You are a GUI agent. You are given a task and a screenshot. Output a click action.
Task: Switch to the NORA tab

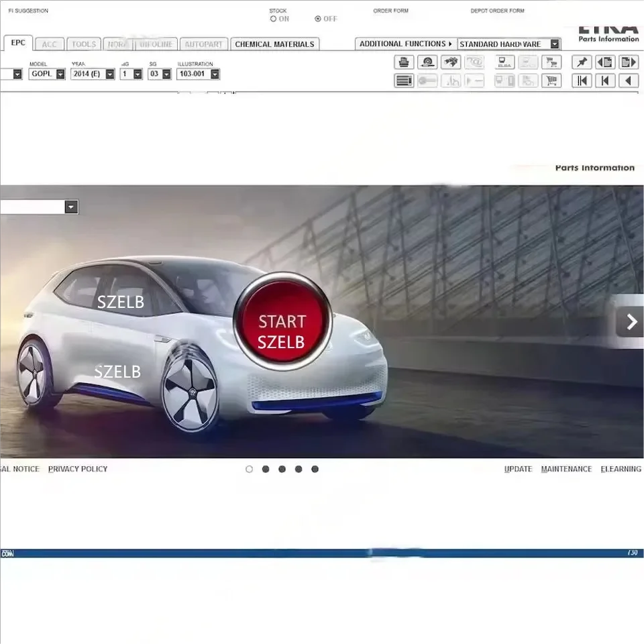pos(117,44)
